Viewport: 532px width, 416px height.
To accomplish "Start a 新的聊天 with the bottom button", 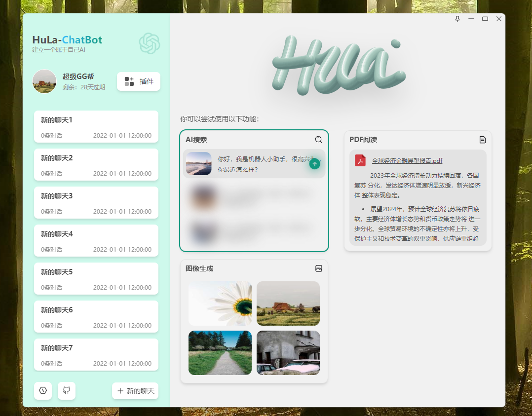I will click(x=135, y=390).
